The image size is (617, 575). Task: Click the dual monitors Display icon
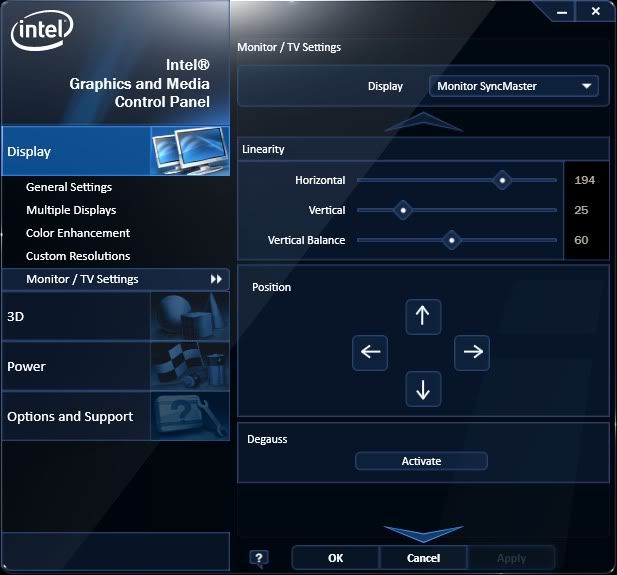pos(190,151)
